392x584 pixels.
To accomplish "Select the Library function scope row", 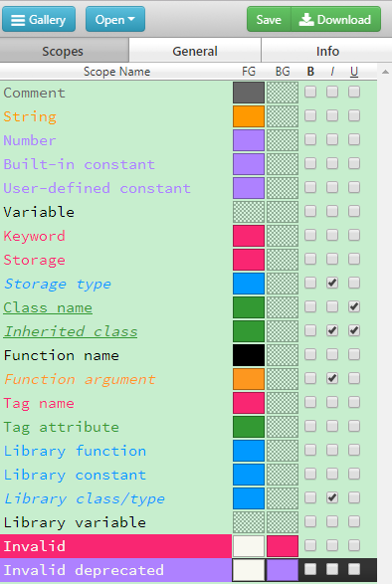I will 189,451.
